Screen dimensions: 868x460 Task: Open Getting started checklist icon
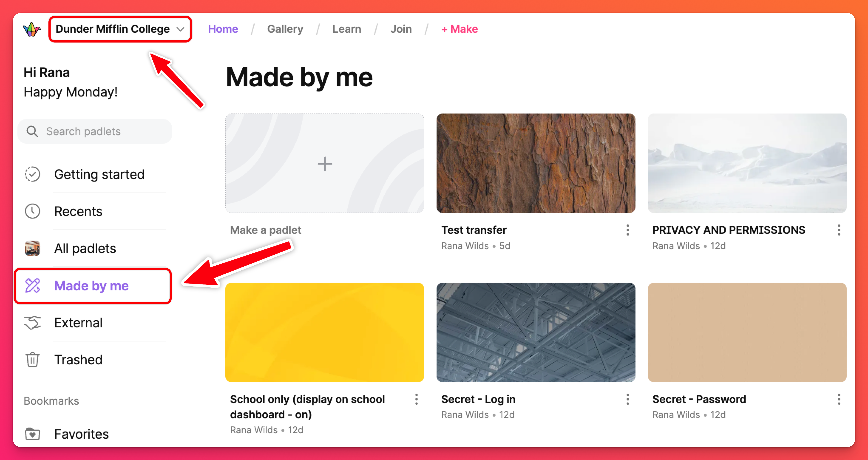tap(32, 174)
